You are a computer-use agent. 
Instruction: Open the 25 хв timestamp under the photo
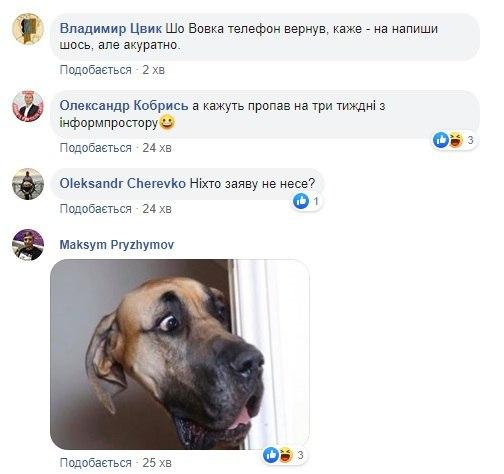coord(157,463)
